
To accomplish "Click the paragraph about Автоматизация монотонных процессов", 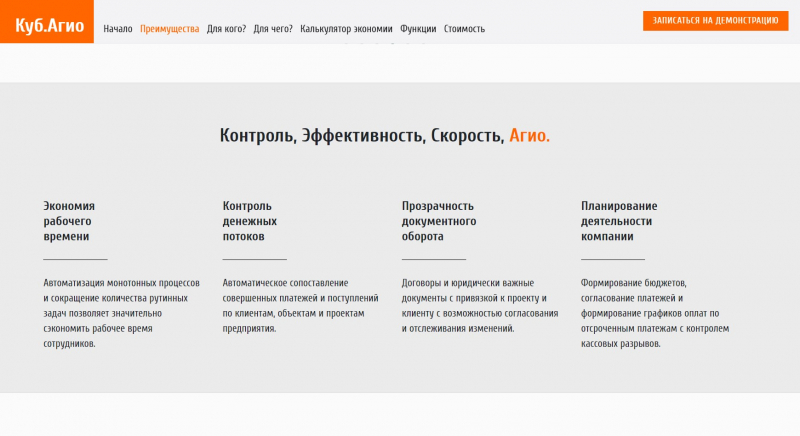I will coord(122,313).
